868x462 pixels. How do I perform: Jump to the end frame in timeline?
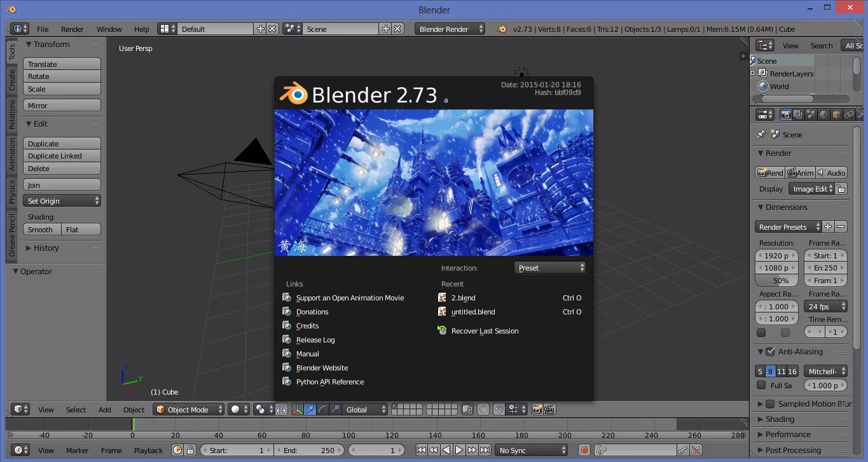[485, 450]
